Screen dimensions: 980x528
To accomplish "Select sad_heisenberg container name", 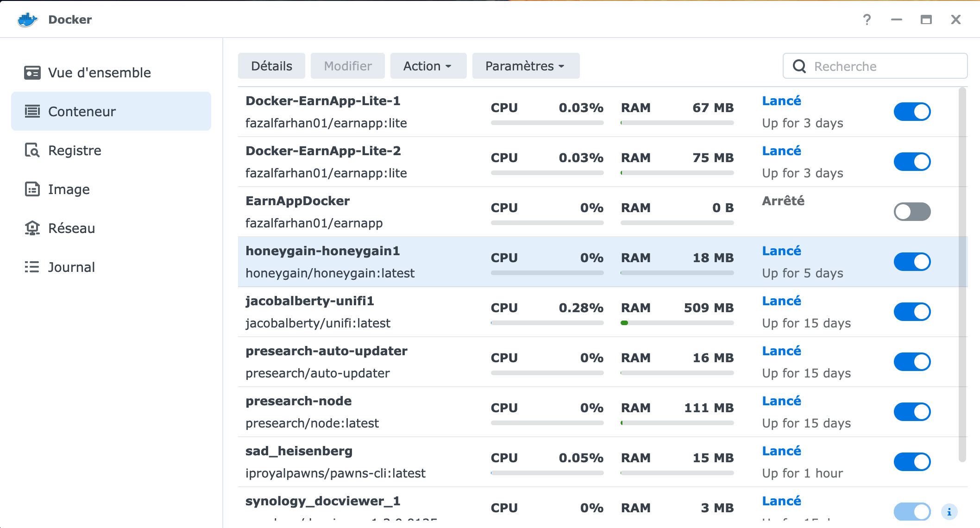I will [x=299, y=451].
